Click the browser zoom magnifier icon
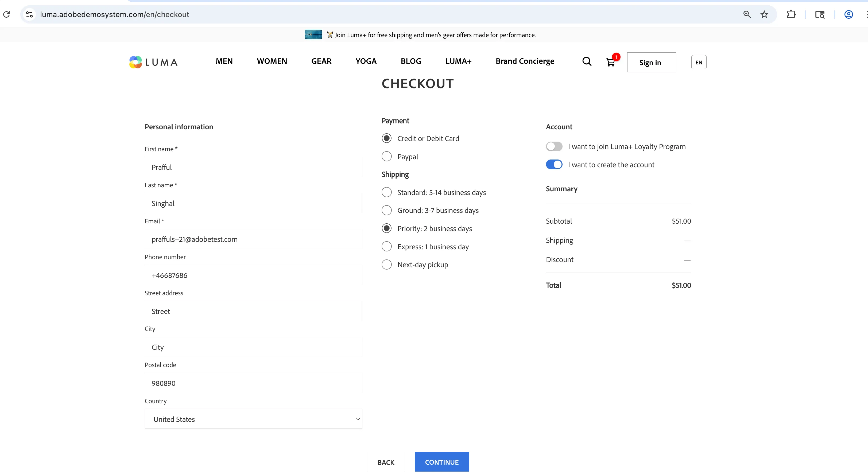This screenshot has width=868, height=474. [747, 14]
